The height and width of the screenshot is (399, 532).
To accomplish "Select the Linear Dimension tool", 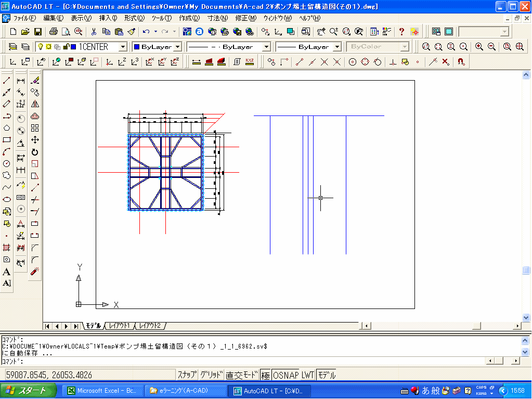I will 21,81.
